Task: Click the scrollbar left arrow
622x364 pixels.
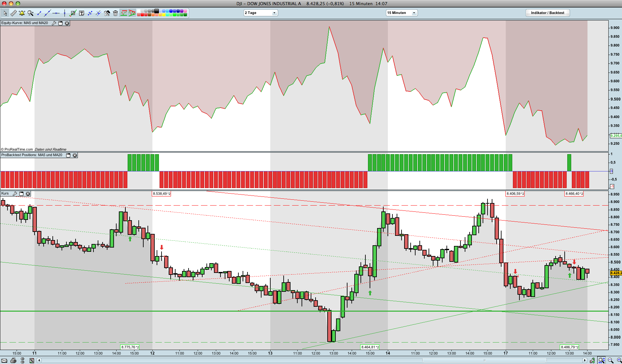Action: point(39,360)
